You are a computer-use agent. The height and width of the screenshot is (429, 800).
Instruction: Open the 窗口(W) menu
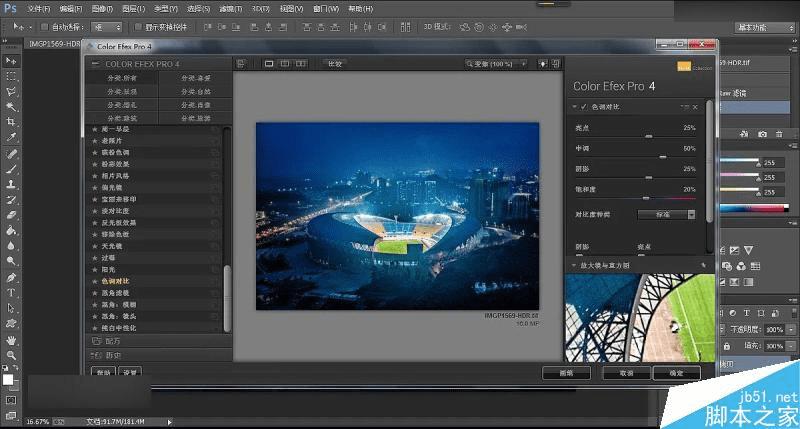pos(326,9)
